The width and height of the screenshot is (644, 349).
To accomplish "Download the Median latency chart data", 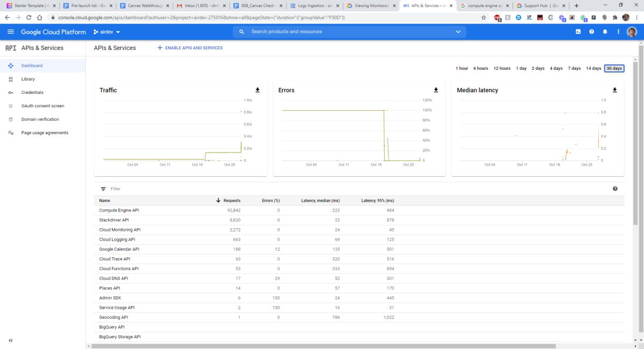I will click(x=614, y=90).
